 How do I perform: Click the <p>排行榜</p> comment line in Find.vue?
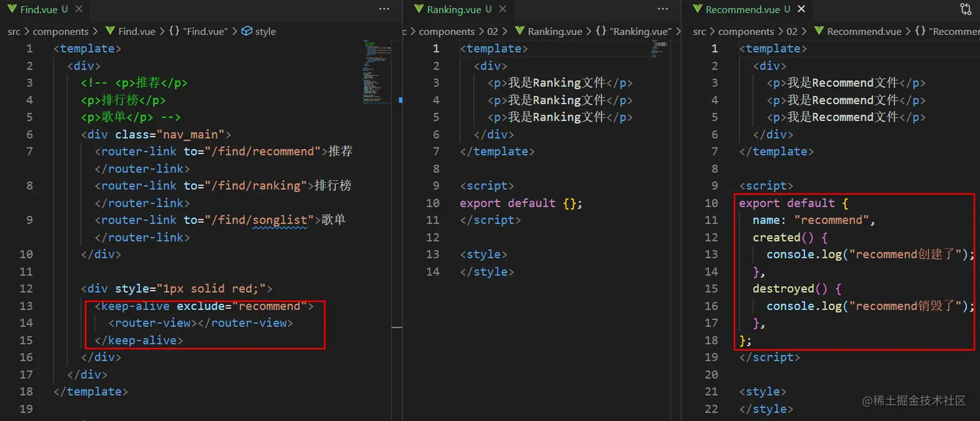coord(123,100)
